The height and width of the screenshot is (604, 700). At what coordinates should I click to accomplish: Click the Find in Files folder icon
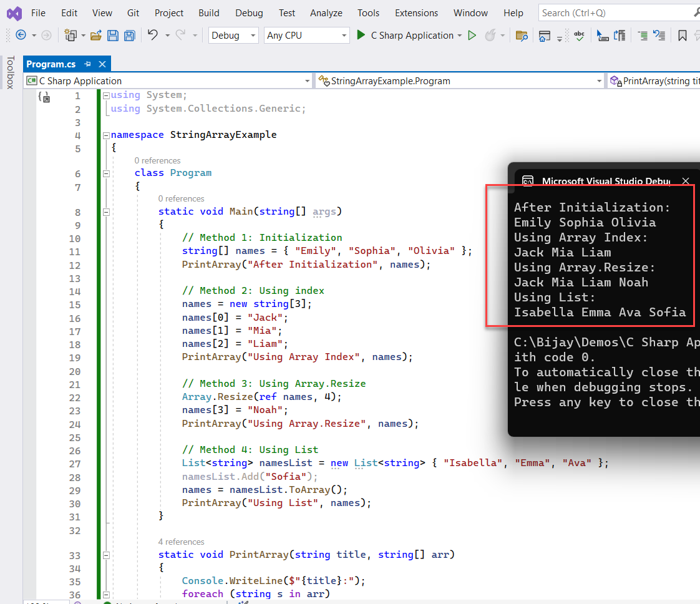pyautogui.click(x=522, y=36)
